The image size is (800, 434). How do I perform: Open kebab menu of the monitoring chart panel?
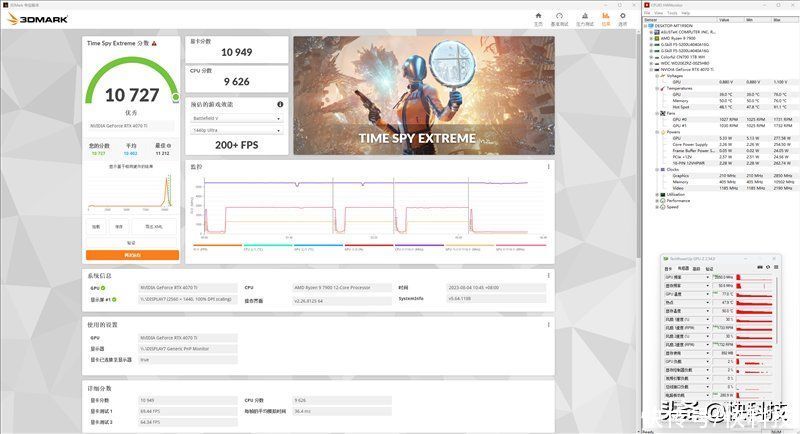tap(548, 167)
